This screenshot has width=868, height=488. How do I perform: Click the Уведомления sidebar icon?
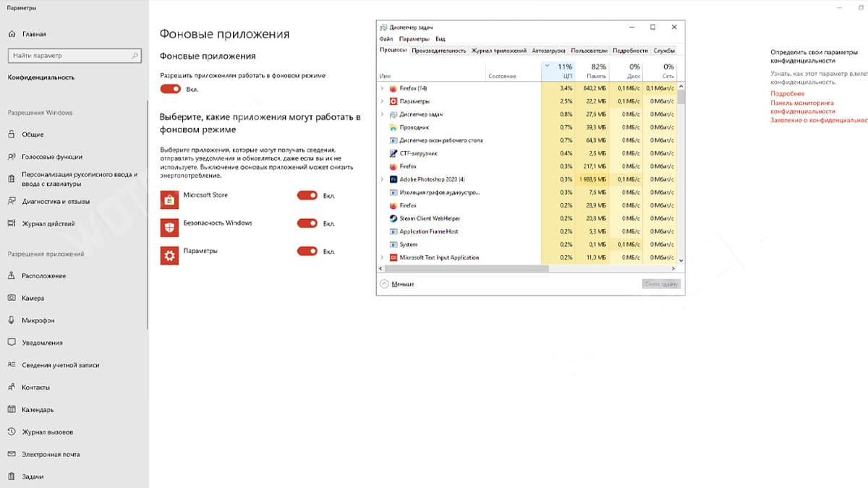[x=12, y=343]
